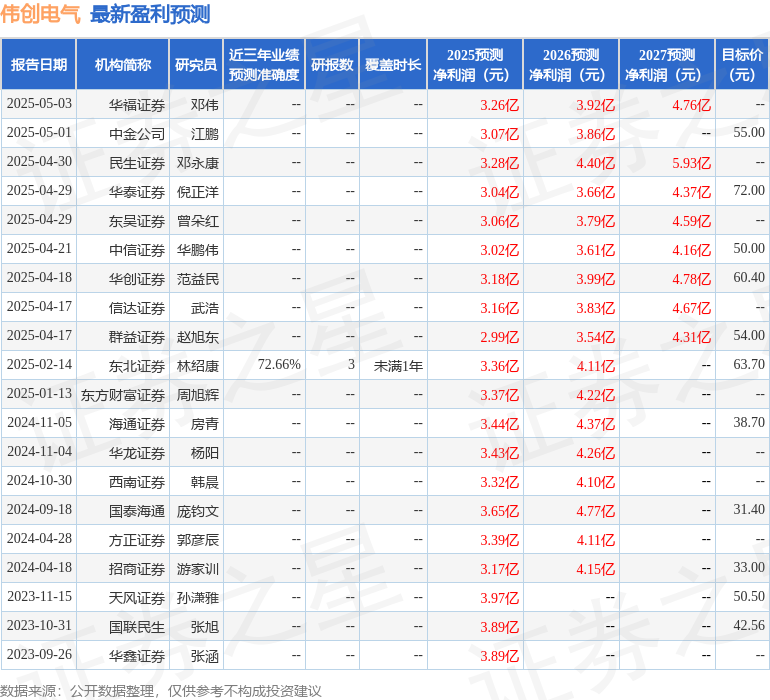Viewport: 770px width, 700px height.
Task: Click 中金公司 in the institution column
Action: click(x=137, y=133)
